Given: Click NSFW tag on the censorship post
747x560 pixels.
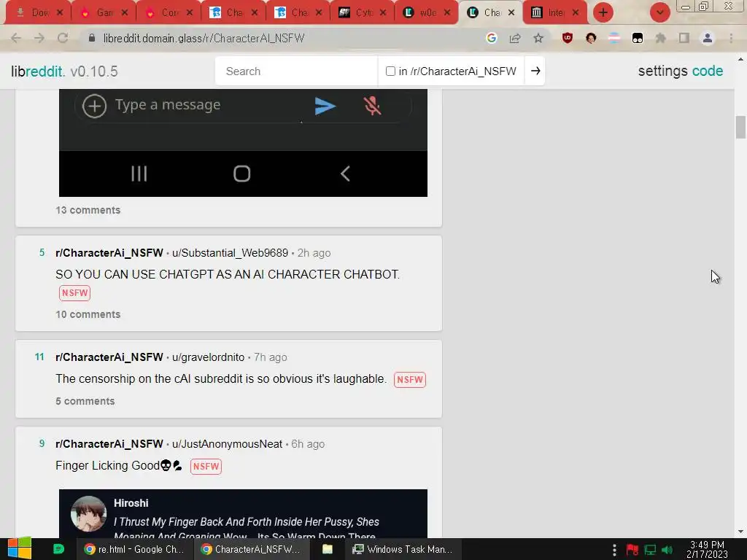Looking at the screenshot, I should (x=410, y=379).
